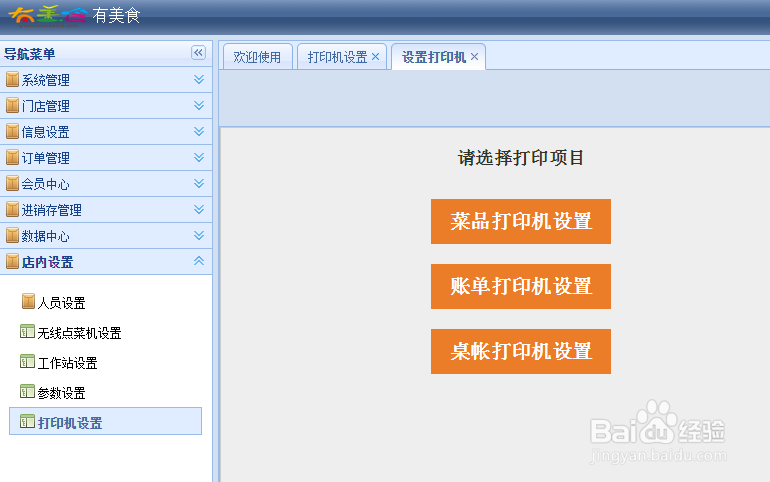Open 参数设置 in the tree
Screen dimensions: 770x482
coord(61,393)
